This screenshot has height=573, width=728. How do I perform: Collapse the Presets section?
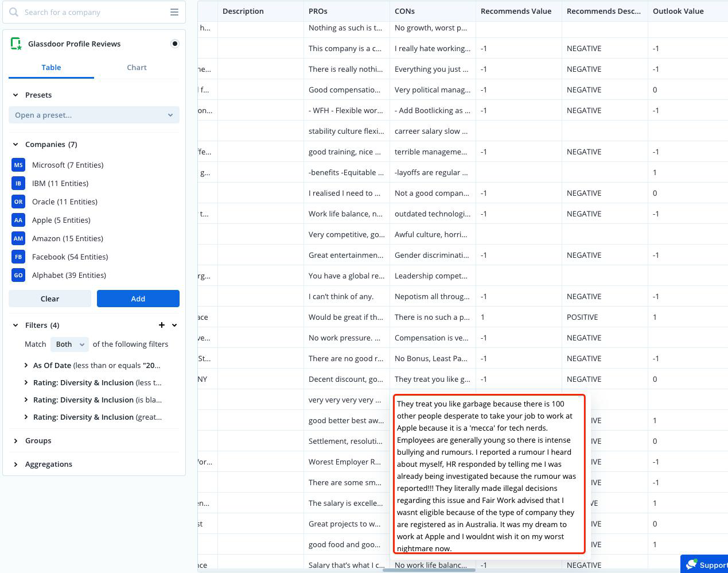pos(15,95)
